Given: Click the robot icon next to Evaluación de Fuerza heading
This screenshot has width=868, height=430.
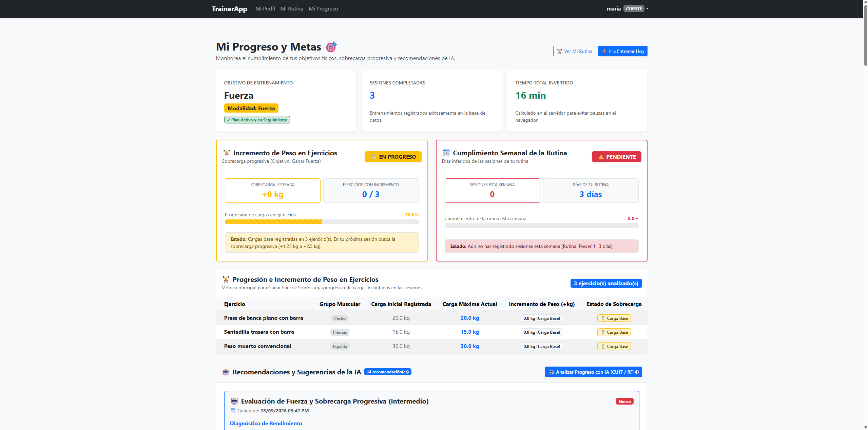Looking at the screenshot, I should pyautogui.click(x=234, y=401).
